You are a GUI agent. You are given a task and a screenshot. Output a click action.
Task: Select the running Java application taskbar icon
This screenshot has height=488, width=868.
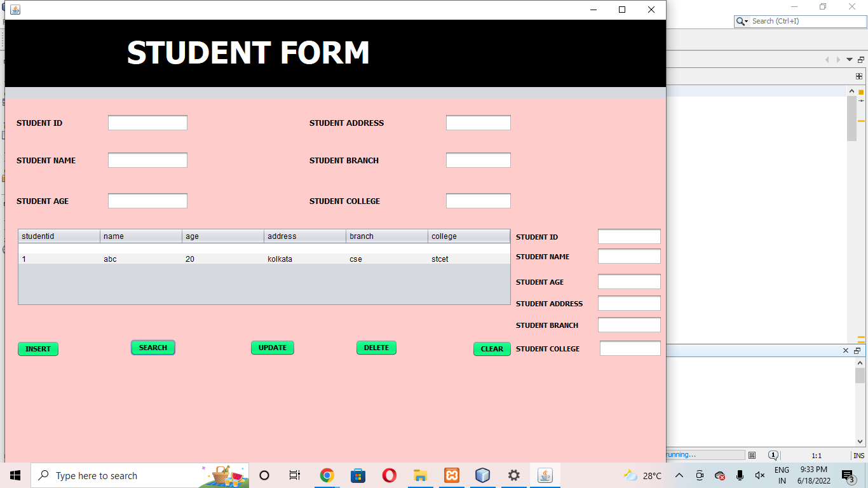click(545, 475)
